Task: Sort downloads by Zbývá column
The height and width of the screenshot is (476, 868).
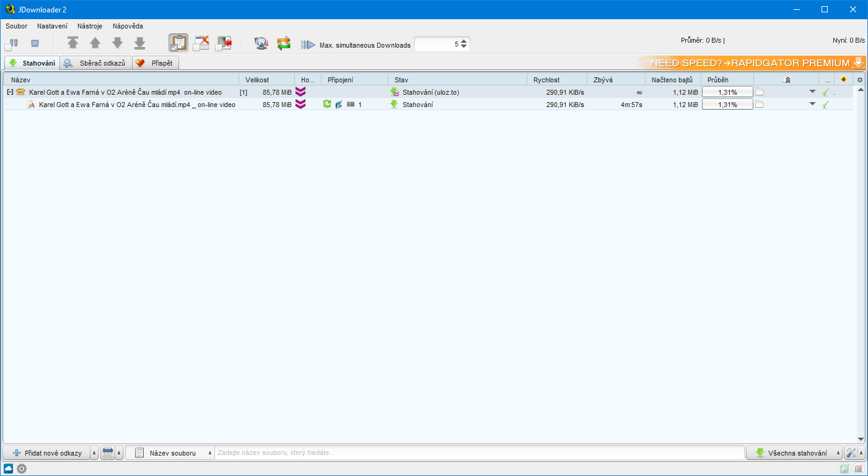Action: tap(616, 80)
